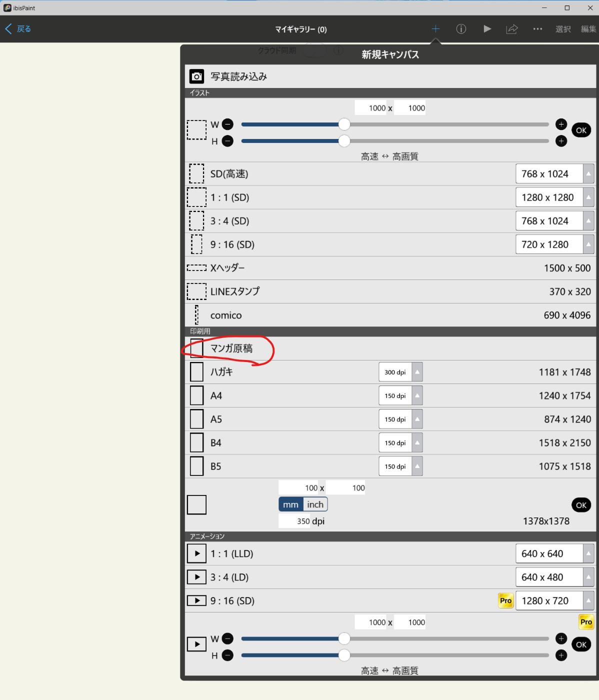This screenshot has height=700, width=599.
Task: Open the B4 dpi dropdown
Action: click(400, 442)
